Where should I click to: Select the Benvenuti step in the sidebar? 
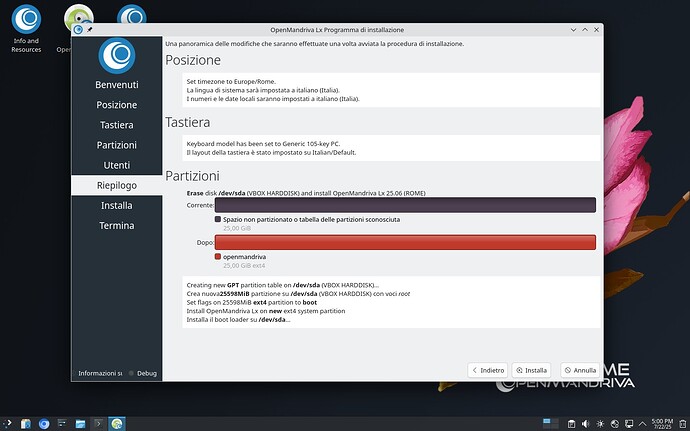[x=117, y=85]
